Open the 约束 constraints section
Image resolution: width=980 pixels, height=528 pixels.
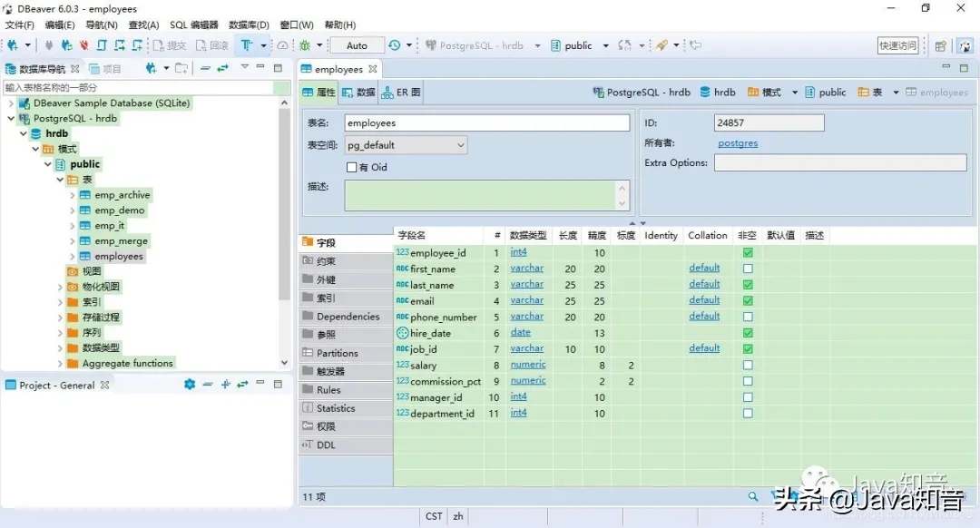[x=347, y=261]
